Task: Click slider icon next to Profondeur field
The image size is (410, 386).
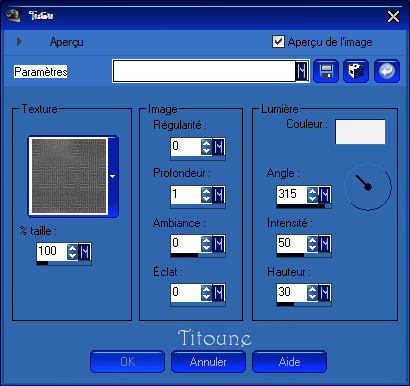Action: coord(219,195)
